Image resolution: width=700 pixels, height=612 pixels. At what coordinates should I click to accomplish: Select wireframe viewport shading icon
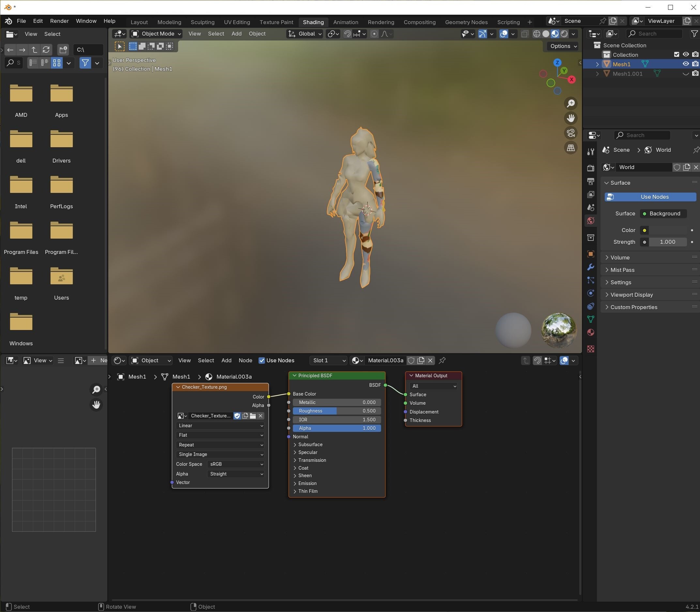pyautogui.click(x=537, y=34)
